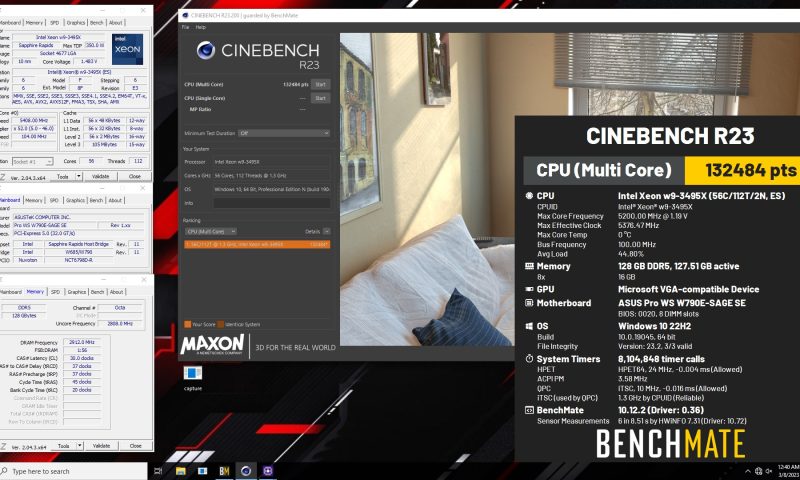Click the Threads value 112 in CPU-Z

[x=138, y=161]
